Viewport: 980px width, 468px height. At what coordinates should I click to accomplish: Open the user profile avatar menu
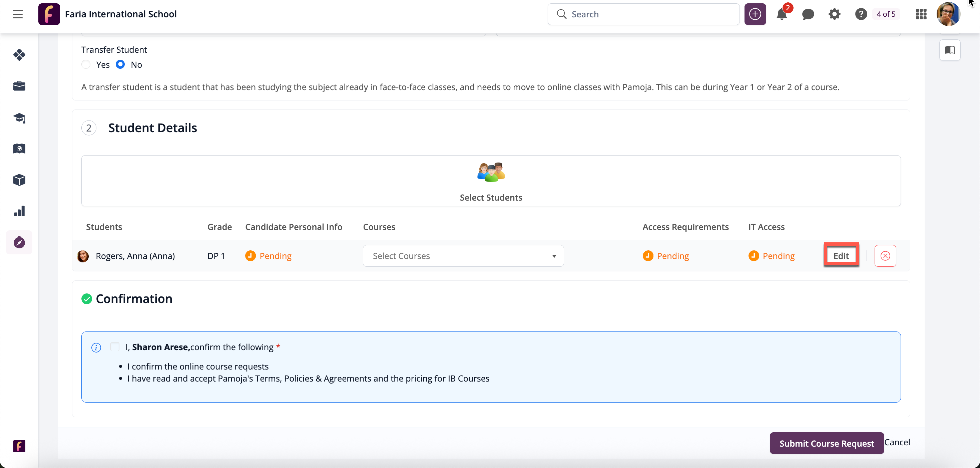(948, 14)
